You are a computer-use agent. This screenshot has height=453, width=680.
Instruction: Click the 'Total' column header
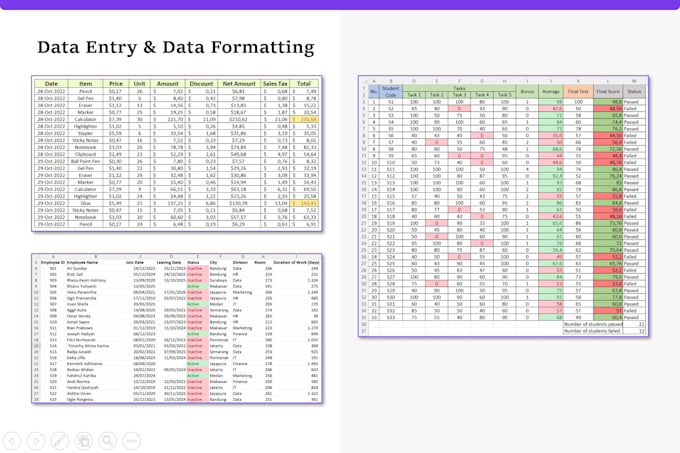pos(304,84)
